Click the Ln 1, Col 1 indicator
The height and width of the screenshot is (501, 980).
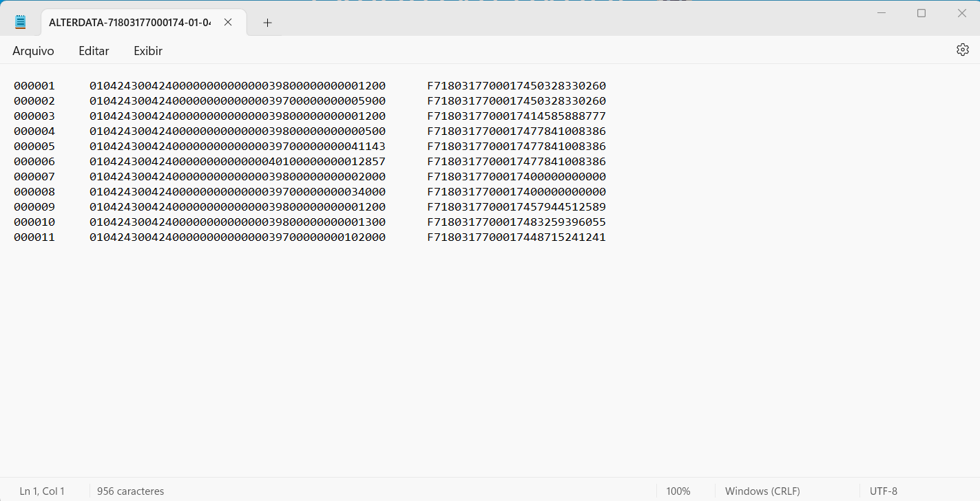[42, 491]
